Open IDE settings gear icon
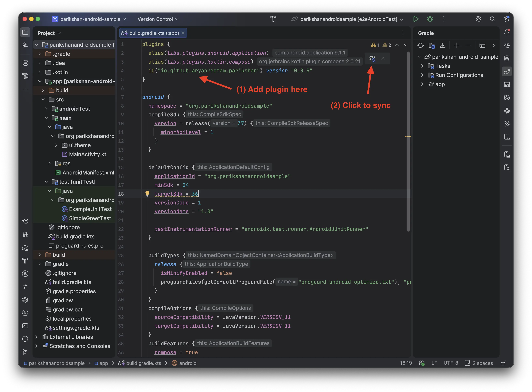532x392 pixels. point(506,19)
